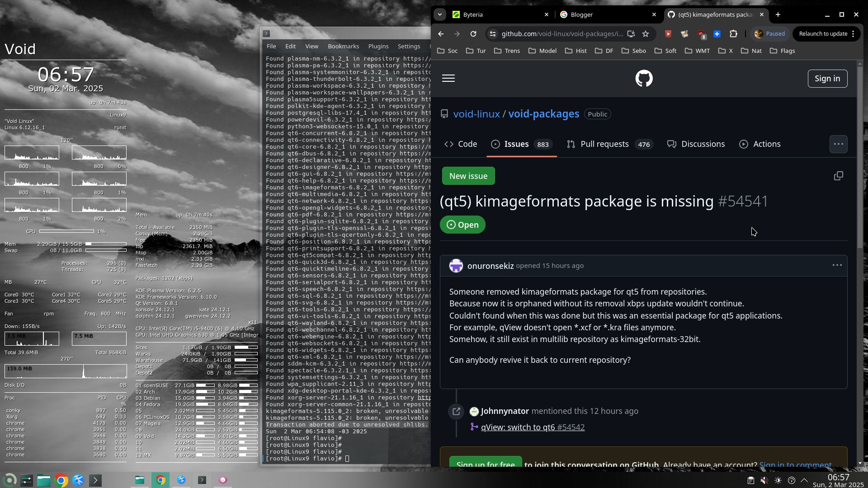The width and height of the screenshot is (868, 488).
Task: Copy issue link using the copy icon
Action: pyautogui.click(x=839, y=176)
